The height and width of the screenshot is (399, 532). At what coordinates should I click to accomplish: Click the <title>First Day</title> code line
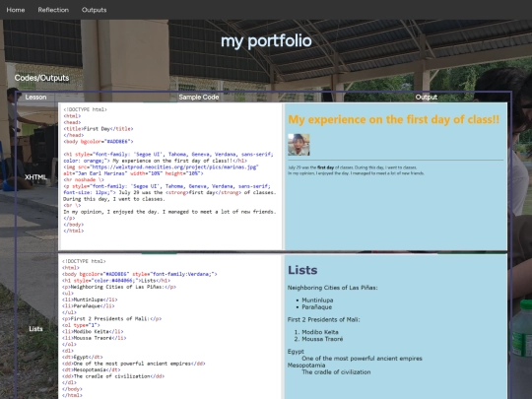pos(99,129)
